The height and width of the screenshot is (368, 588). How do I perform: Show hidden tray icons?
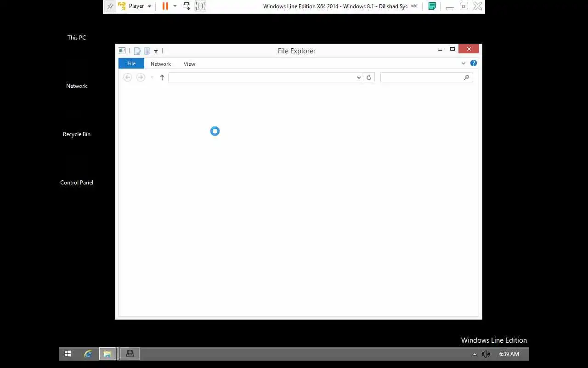pyautogui.click(x=475, y=354)
